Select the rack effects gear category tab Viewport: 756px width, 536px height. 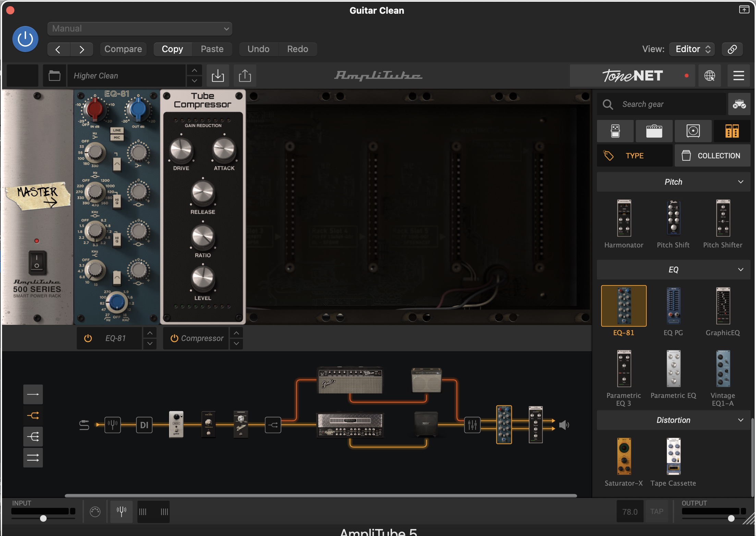pos(732,131)
